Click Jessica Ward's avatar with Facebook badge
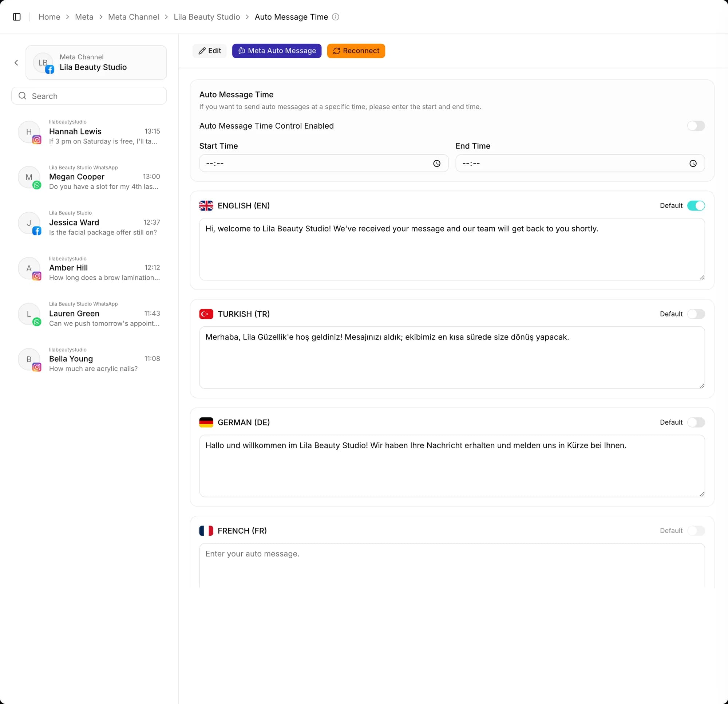 (29, 223)
